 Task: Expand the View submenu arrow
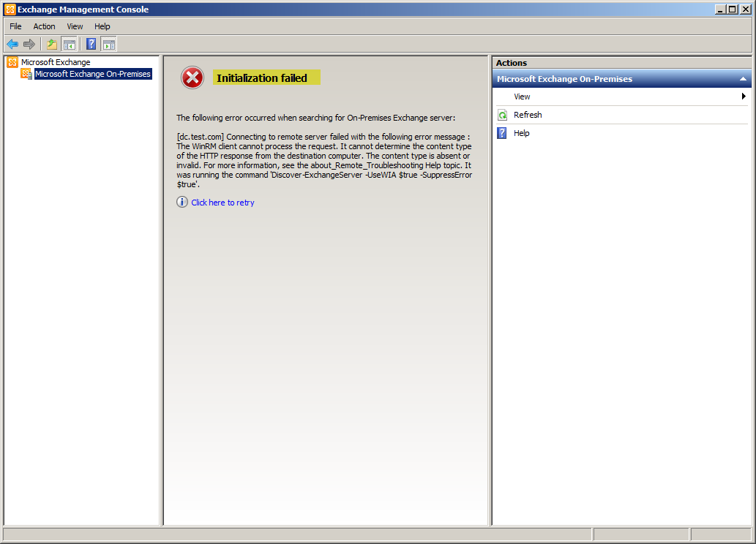pyautogui.click(x=744, y=97)
